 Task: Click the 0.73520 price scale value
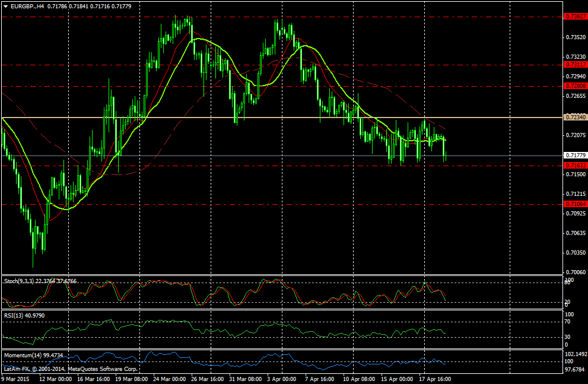tap(574, 37)
